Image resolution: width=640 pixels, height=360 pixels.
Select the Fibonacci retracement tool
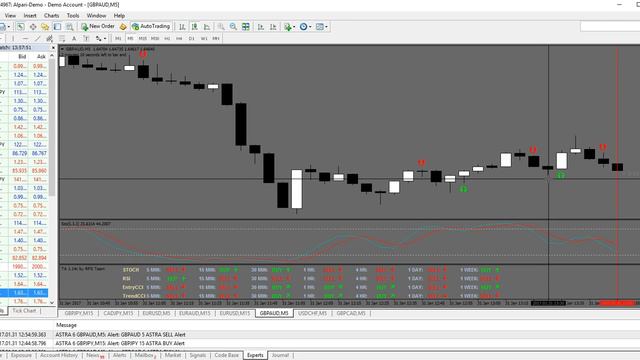tap(62, 38)
